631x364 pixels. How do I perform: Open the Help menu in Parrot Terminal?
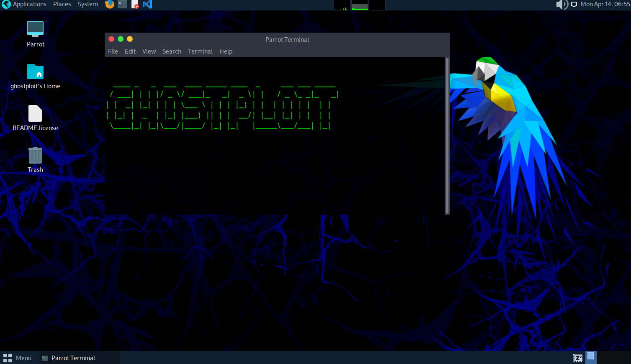pos(226,51)
